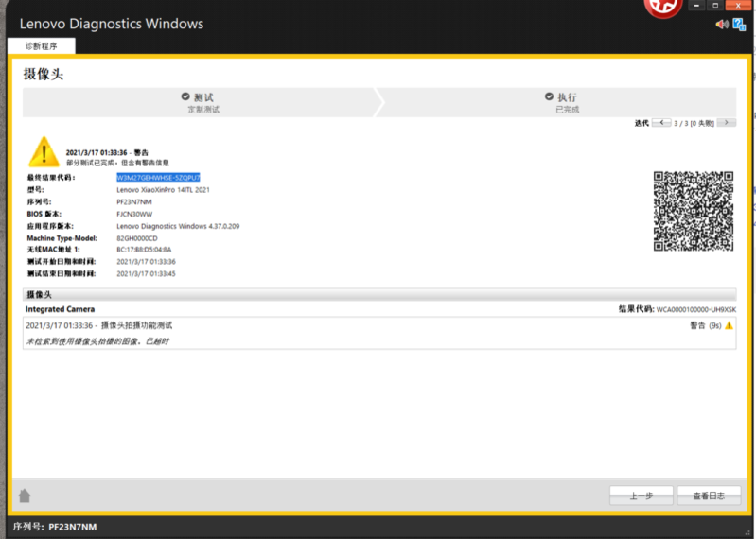
Task: Click the Integrated Camera label
Action: click(60, 309)
